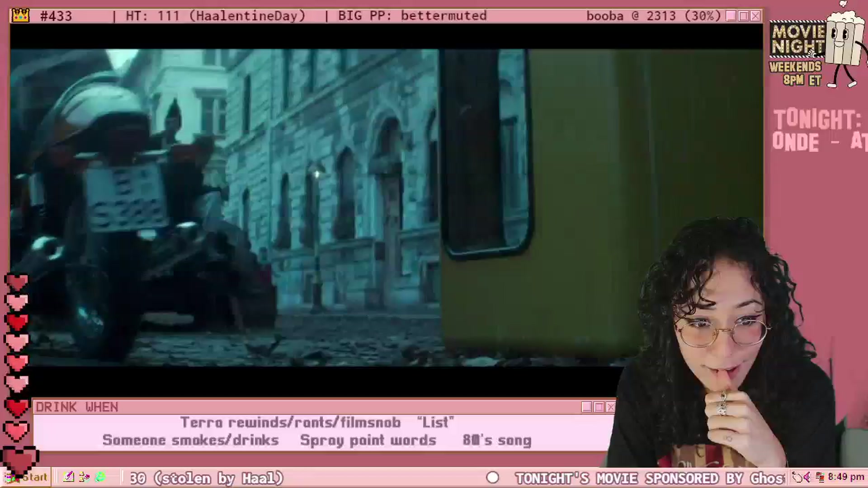Minimize the top movie window
Viewport: 868px width, 488px height.
click(731, 16)
